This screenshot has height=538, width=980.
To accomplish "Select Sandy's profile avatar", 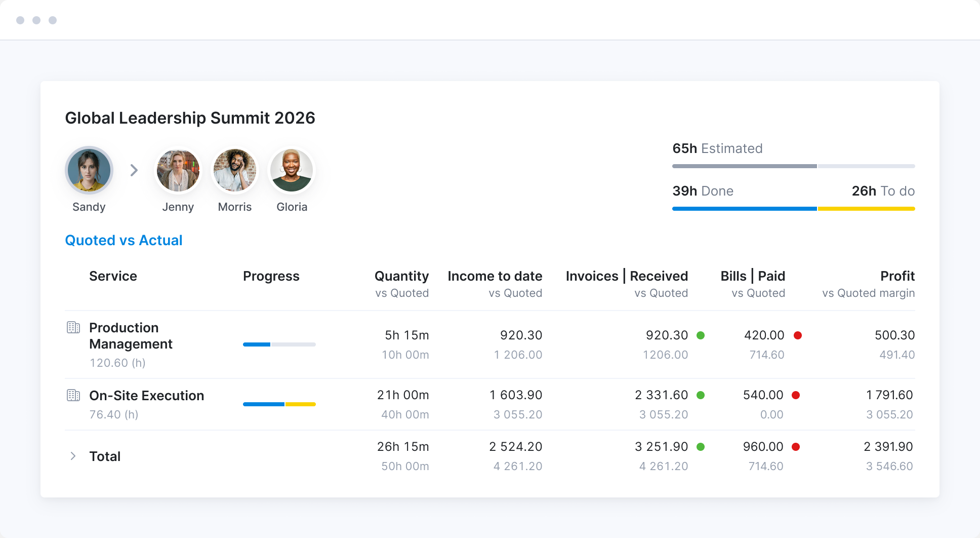I will coord(89,170).
